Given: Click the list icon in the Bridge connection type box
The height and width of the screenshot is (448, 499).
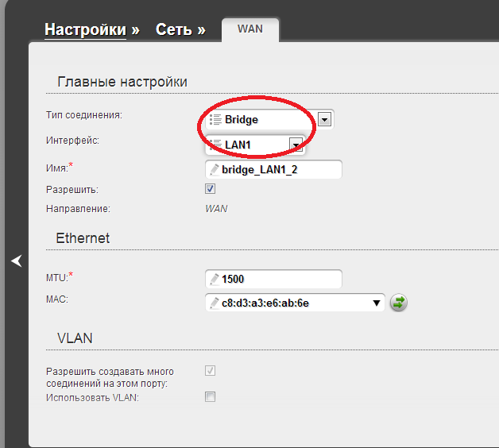Looking at the screenshot, I should (x=215, y=120).
